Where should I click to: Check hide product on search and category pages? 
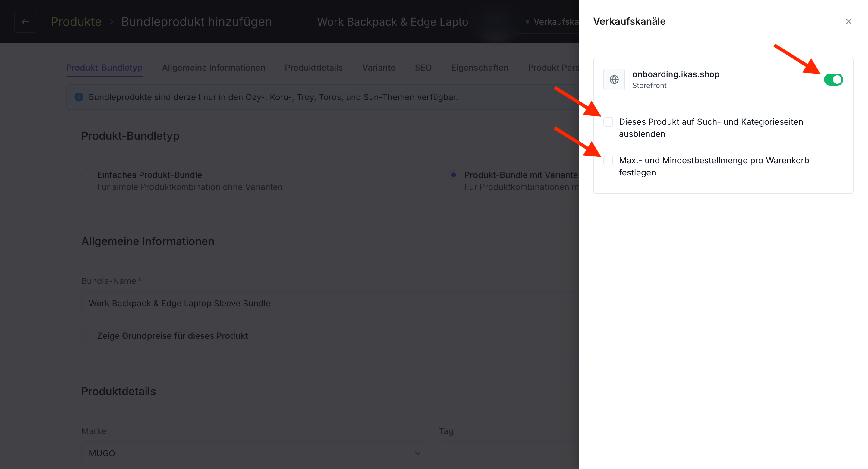[x=608, y=122]
